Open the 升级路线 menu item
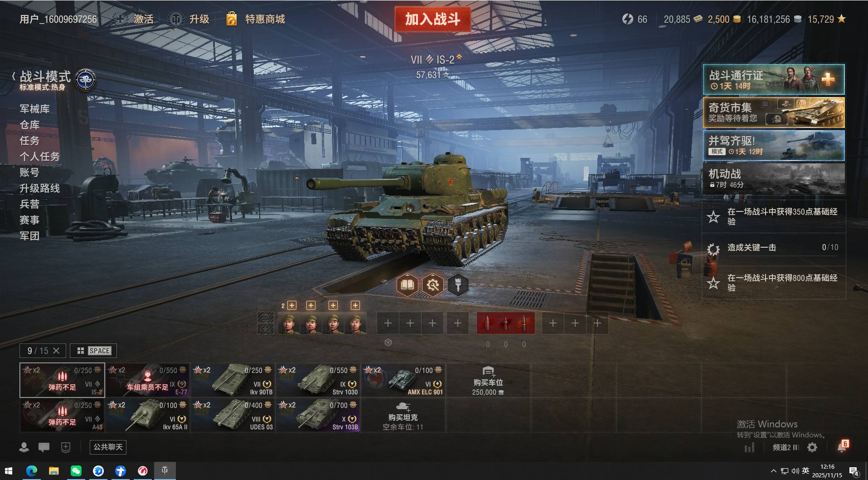The image size is (868, 480). 40,188
